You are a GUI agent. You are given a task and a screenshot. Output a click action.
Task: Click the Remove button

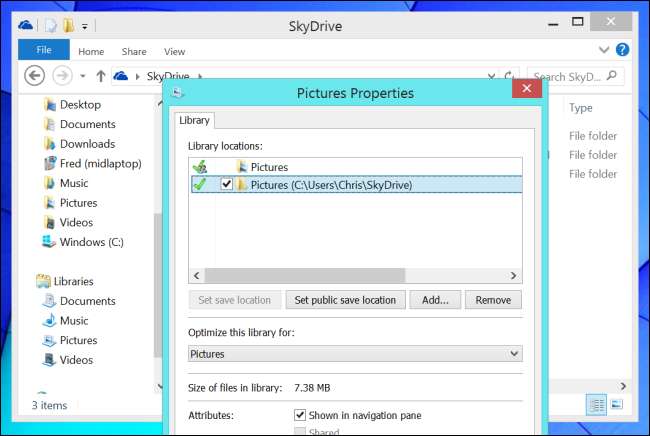[493, 300]
